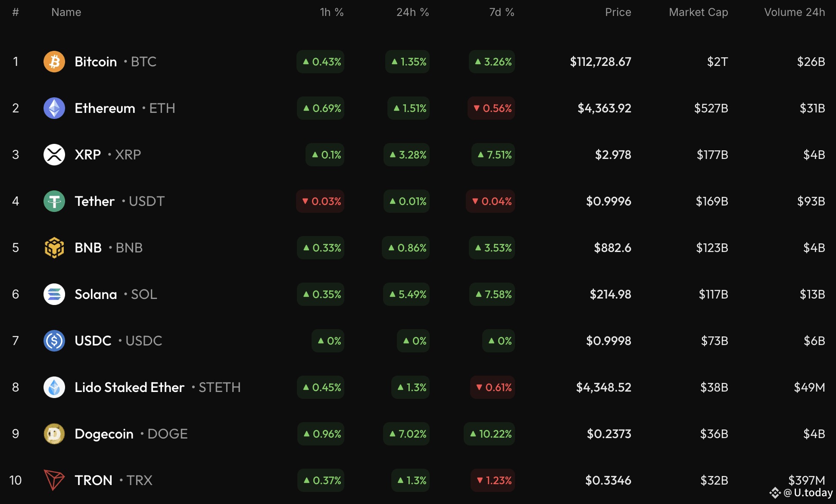
Task: Open the Ethereum name link
Action: [105, 108]
